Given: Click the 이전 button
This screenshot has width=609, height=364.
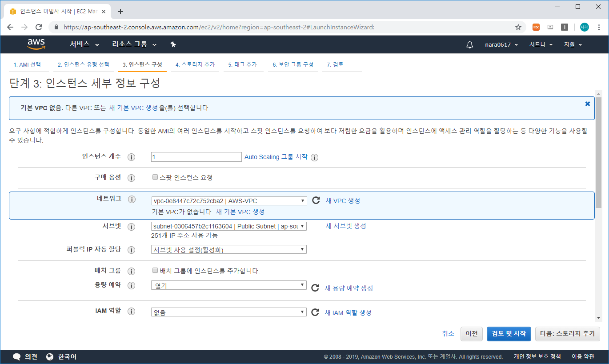Looking at the screenshot, I should point(471,334).
